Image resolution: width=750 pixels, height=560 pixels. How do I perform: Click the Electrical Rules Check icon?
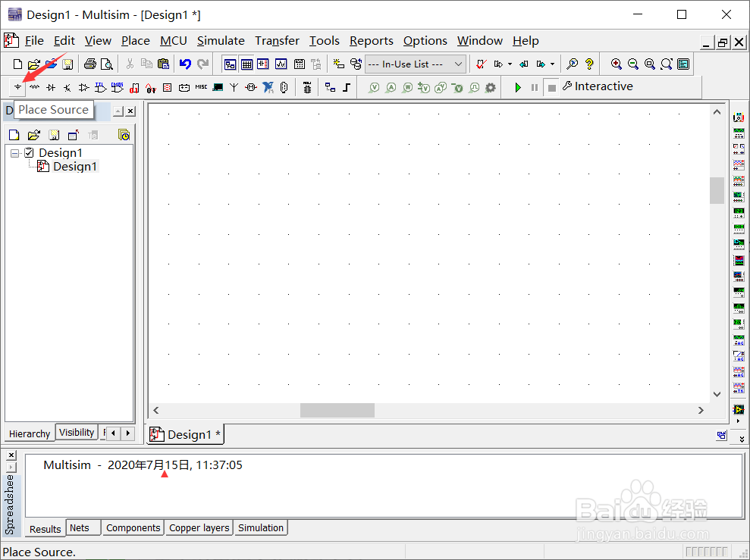(482, 64)
